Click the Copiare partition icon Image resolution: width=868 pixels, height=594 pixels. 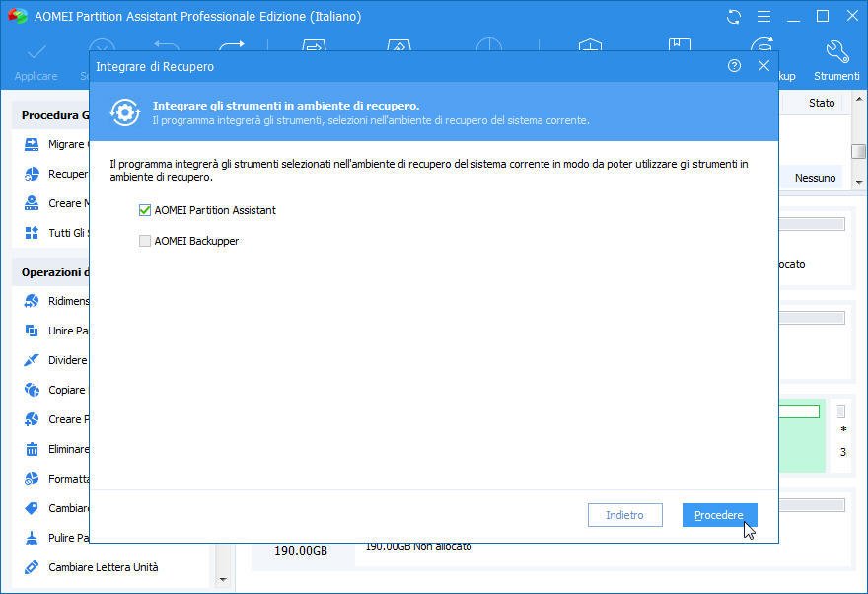[32, 390]
